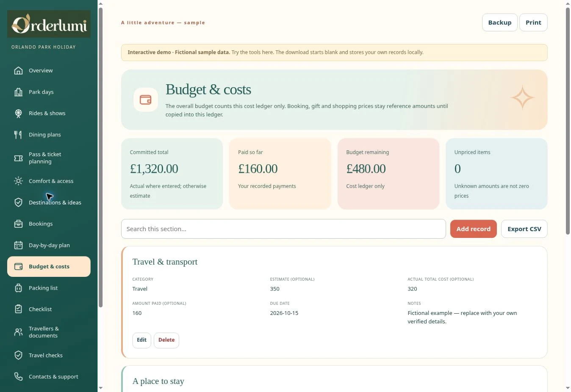
Task: Delete the Travel & transport record
Action: (x=166, y=340)
